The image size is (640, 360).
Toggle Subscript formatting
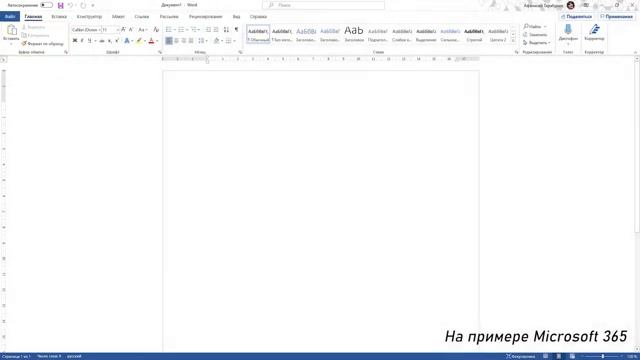110,41
